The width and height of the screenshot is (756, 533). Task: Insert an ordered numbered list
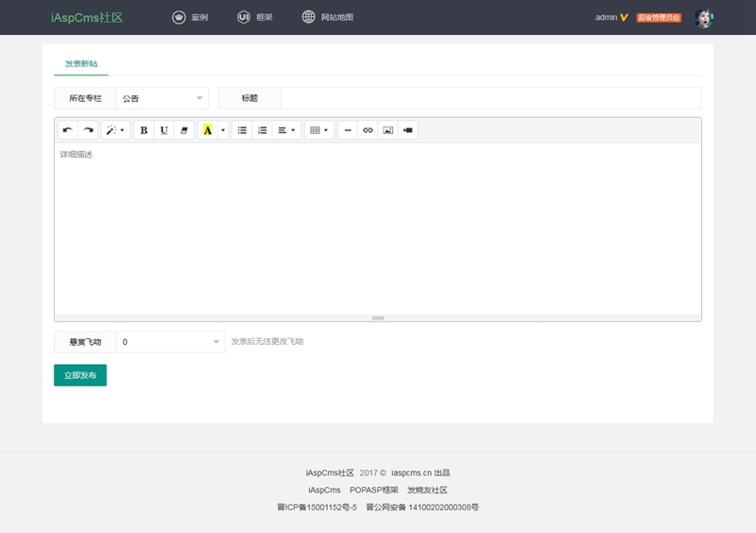(263, 130)
